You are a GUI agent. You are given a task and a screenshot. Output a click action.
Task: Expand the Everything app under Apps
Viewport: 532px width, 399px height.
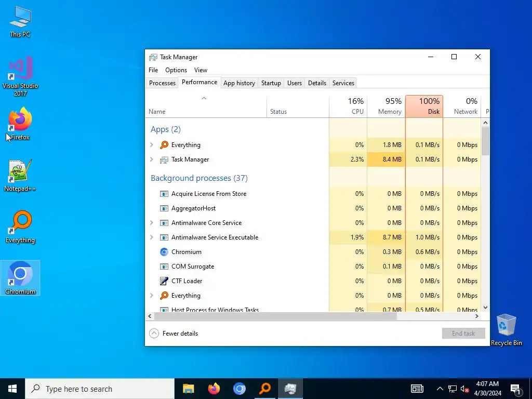152,145
